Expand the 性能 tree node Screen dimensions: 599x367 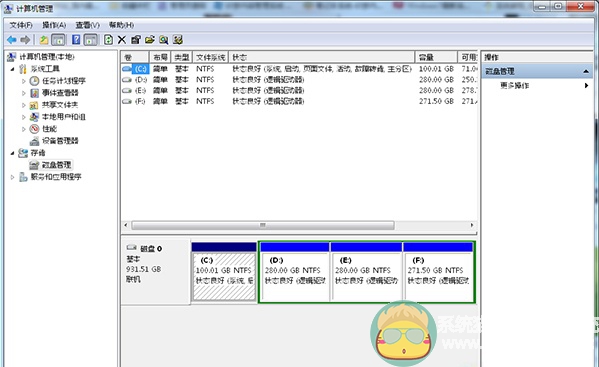tap(24, 129)
